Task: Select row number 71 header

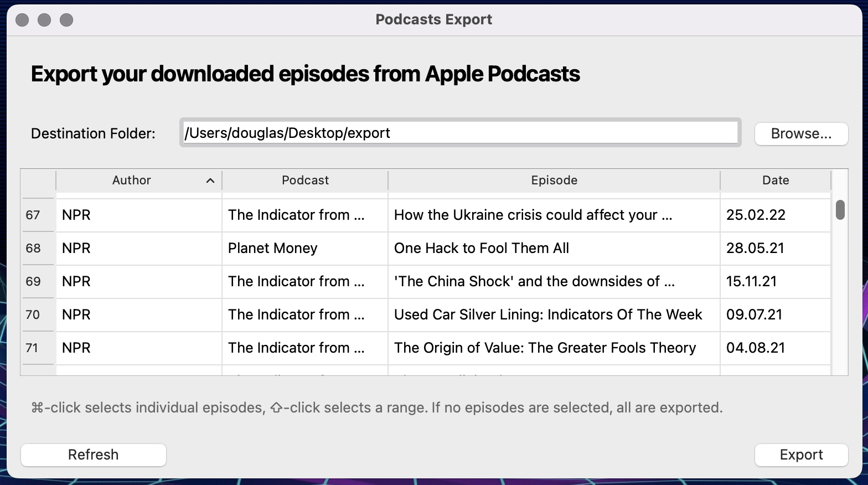Action: coord(38,348)
